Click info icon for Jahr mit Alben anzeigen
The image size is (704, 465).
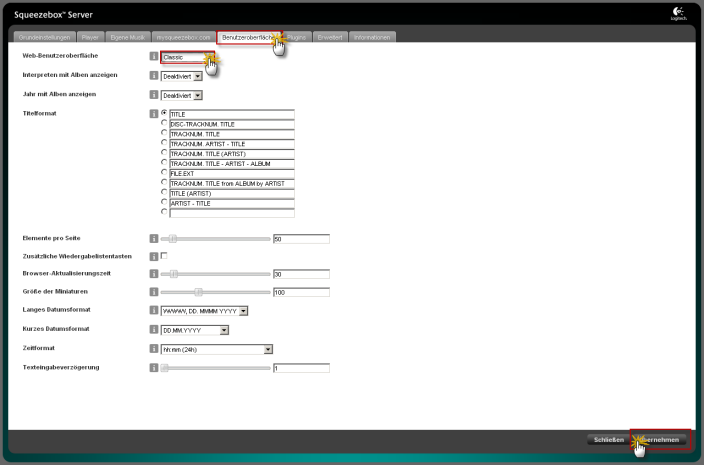[x=153, y=95]
